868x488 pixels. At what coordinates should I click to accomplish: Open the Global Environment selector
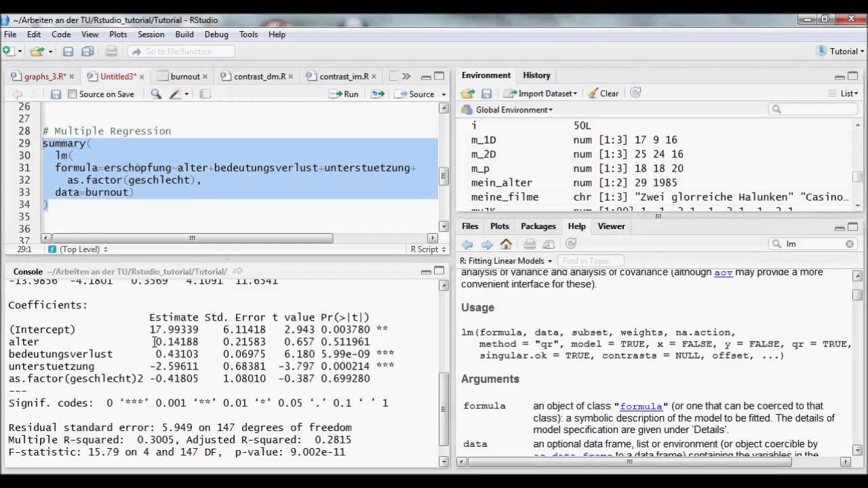[x=507, y=110]
